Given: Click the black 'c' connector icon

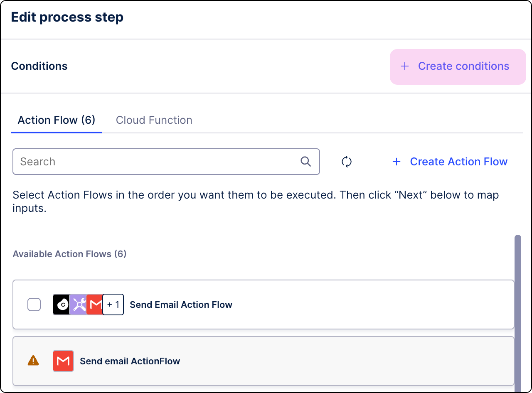Looking at the screenshot, I should (x=62, y=305).
